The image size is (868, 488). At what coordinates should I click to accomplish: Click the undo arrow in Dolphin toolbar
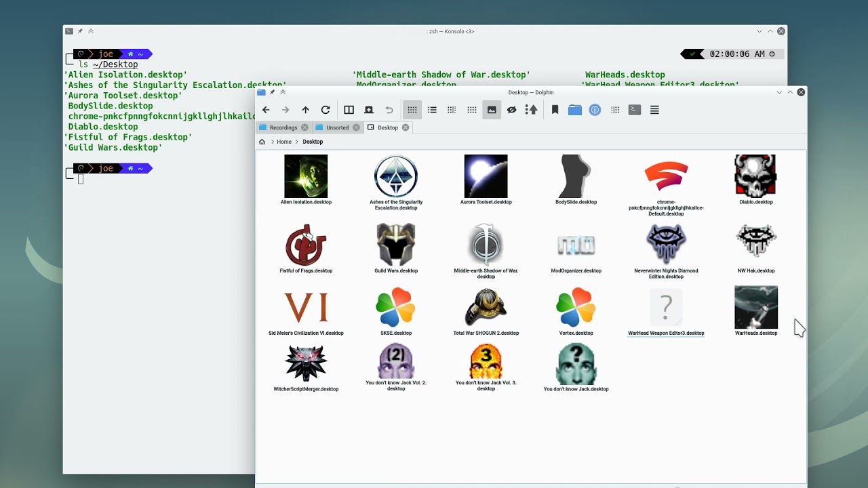point(389,110)
